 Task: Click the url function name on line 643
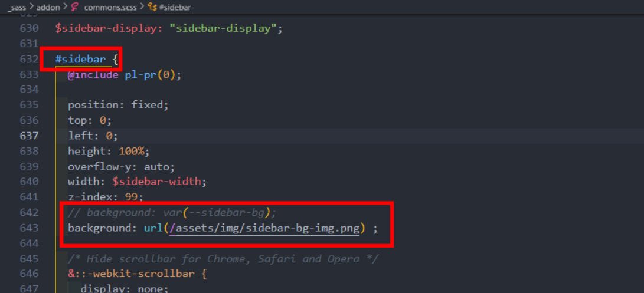tap(153, 228)
